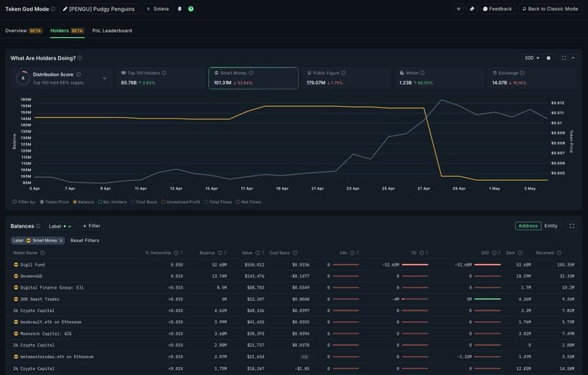Toggle the Token Price chart filter

click(x=54, y=202)
